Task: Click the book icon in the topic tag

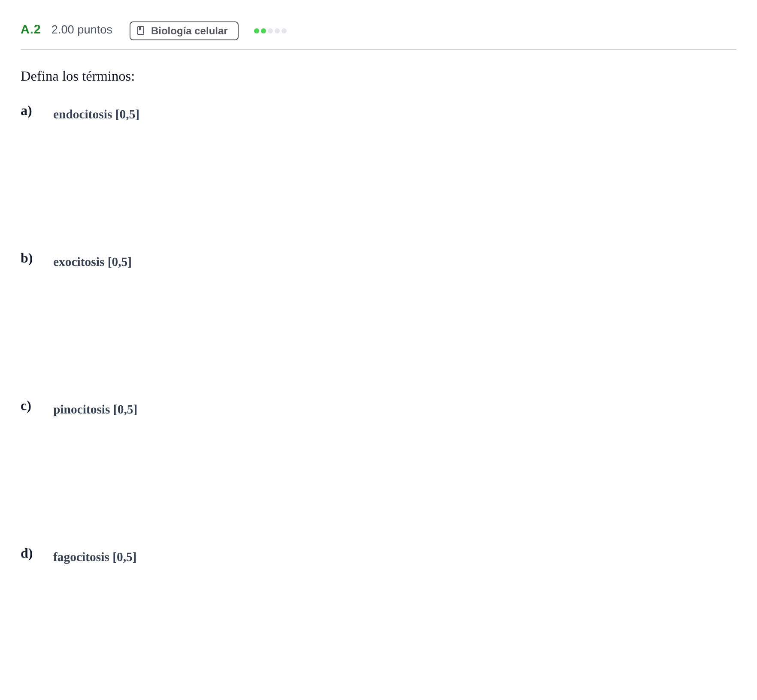Action: click(x=141, y=31)
